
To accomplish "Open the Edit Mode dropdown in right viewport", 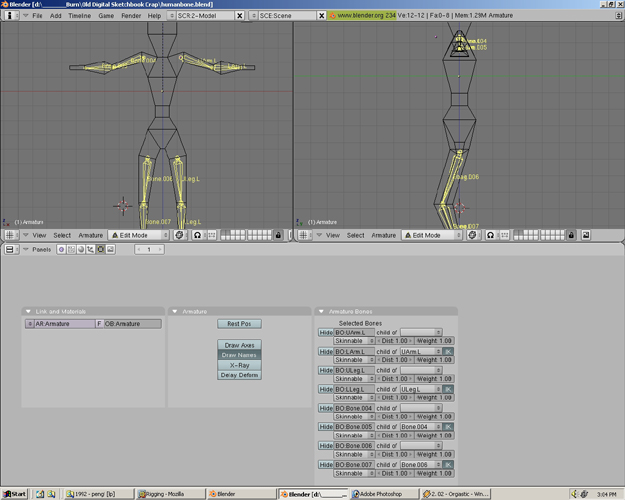I will click(432, 235).
